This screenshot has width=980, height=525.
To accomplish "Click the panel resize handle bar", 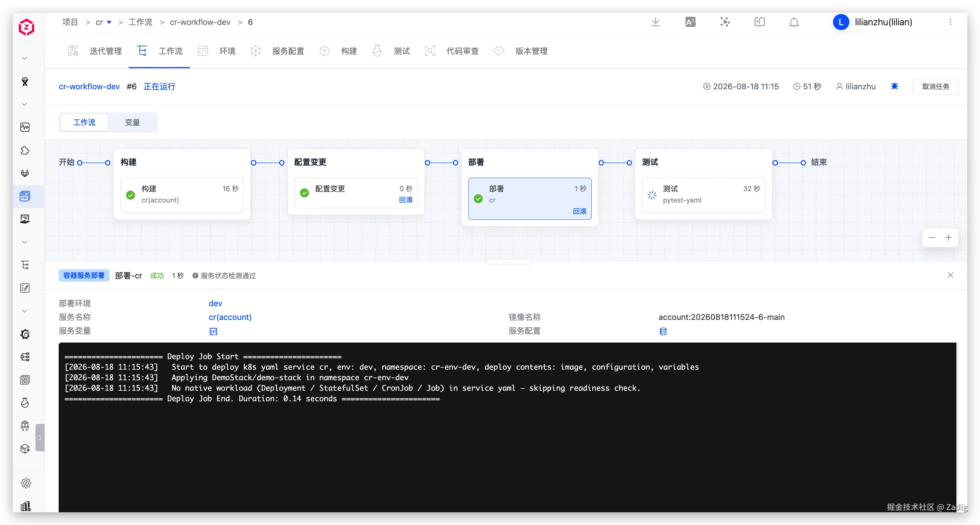I will coord(508,262).
